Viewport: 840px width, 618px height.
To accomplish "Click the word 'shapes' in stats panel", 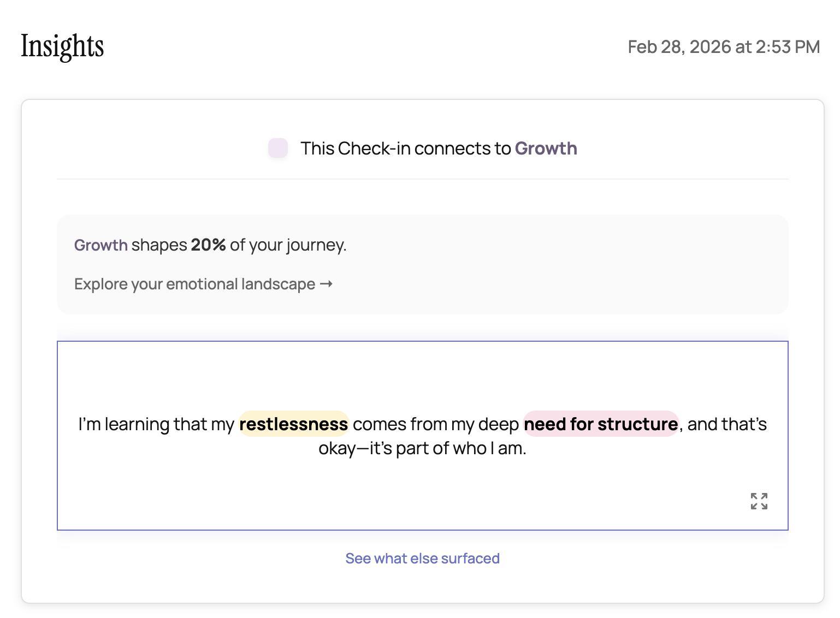I will (159, 245).
